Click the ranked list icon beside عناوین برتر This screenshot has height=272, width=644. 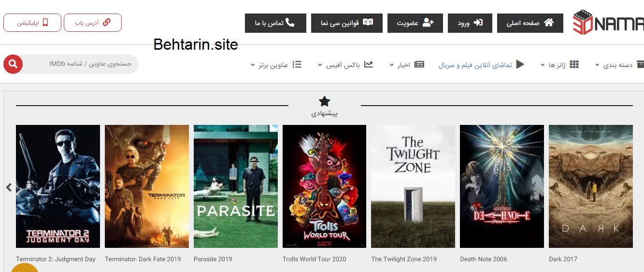point(298,65)
